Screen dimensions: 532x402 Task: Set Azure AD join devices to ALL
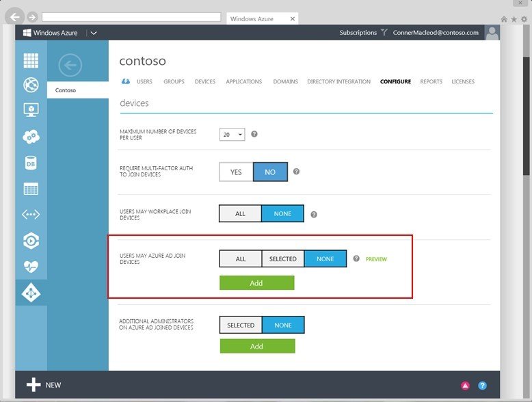(241, 259)
